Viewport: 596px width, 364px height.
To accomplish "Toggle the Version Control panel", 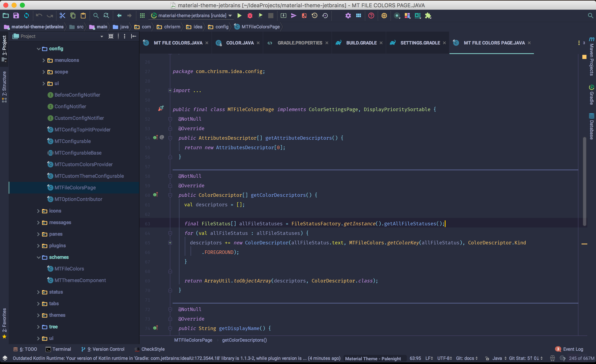I will (102, 349).
